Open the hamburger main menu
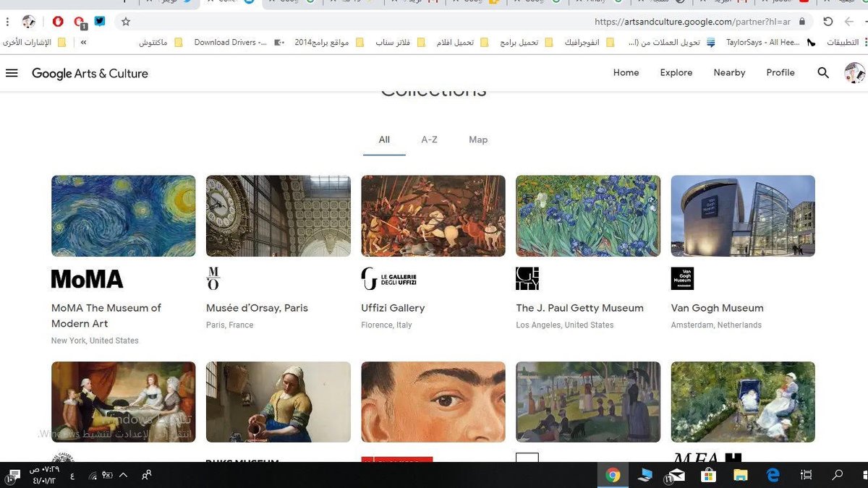Viewport: 868px width, 488px height. (x=12, y=73)
